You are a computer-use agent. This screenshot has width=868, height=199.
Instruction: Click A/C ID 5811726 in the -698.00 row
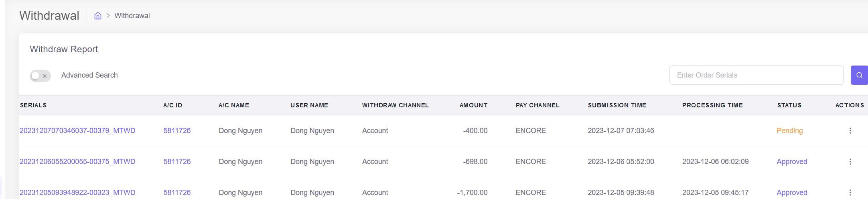click(177, 162)
